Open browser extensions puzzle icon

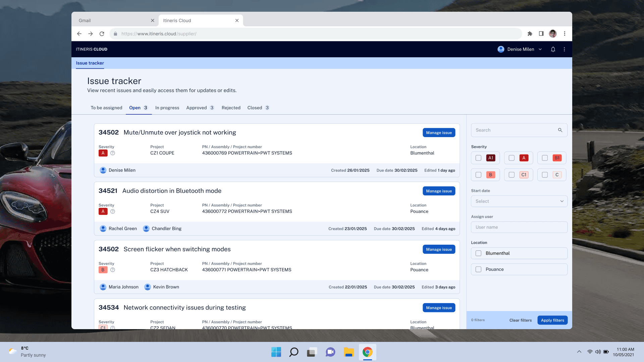click(x=530, y=34)
